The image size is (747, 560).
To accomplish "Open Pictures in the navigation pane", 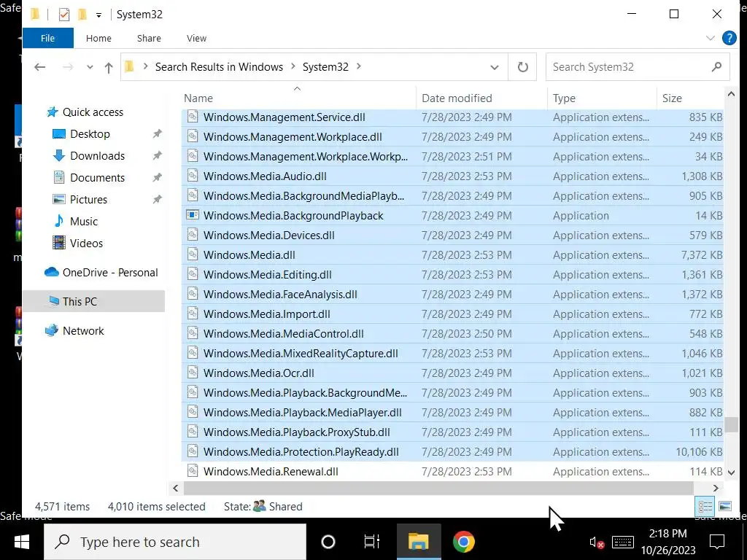I will [x=88, y=200].
